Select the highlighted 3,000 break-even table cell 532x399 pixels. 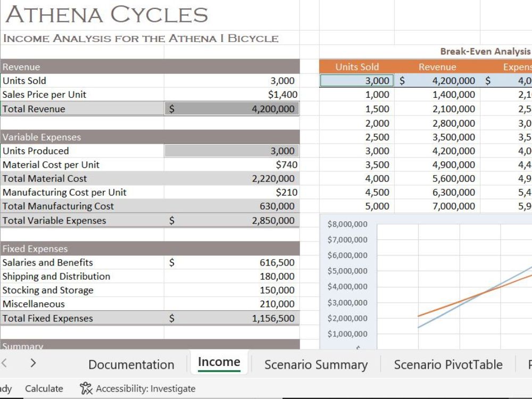coord(357,81)
